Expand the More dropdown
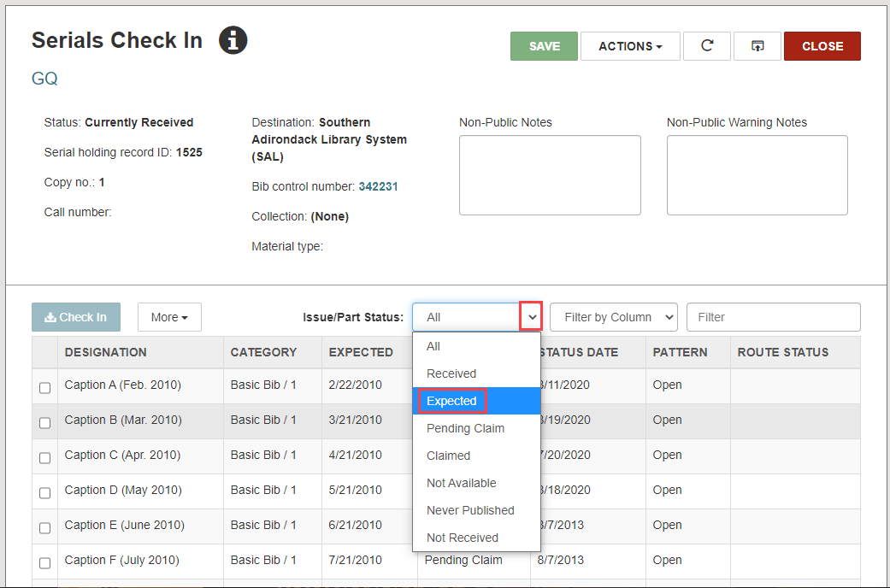890x588 pixels. point(169,316)
